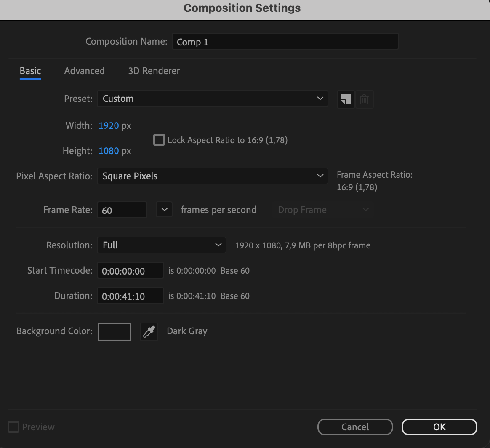Image resolution: width=490 pixels, height=448 pixels.
Task: Open the frame rate presets arrow
Action: tap(164, 210)
